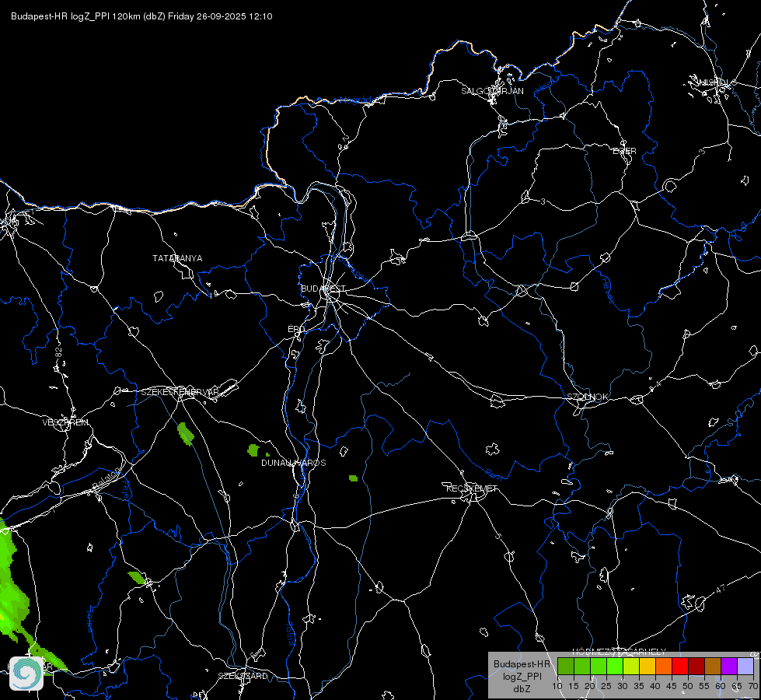The image size is (761, 700).
Task: Click the swirl logo icon
Action: [26, 674]
